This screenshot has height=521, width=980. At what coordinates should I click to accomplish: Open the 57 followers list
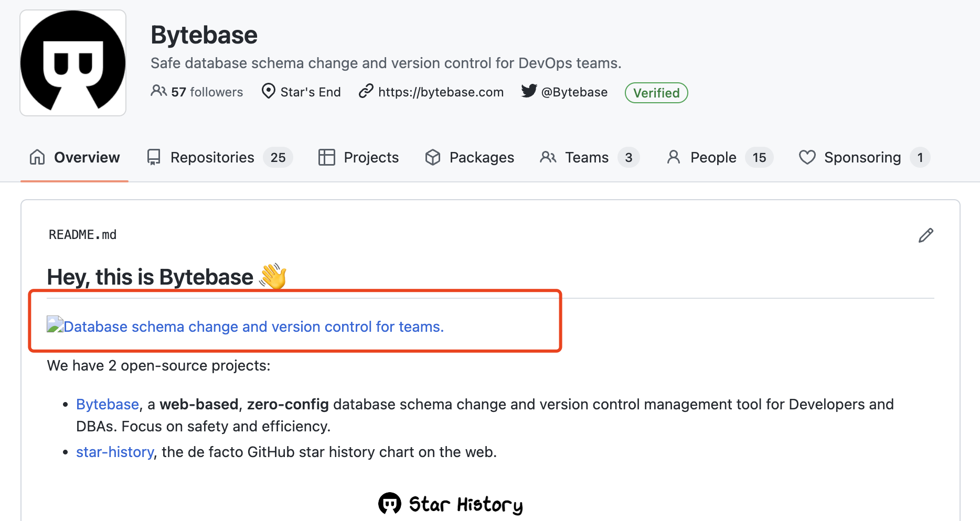coord(207,92)
